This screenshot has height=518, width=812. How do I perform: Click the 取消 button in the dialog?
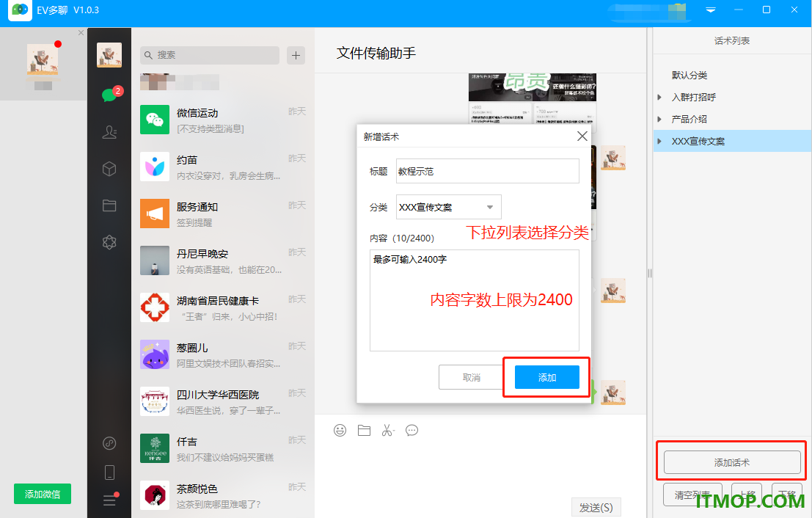[x=471, y=377]
